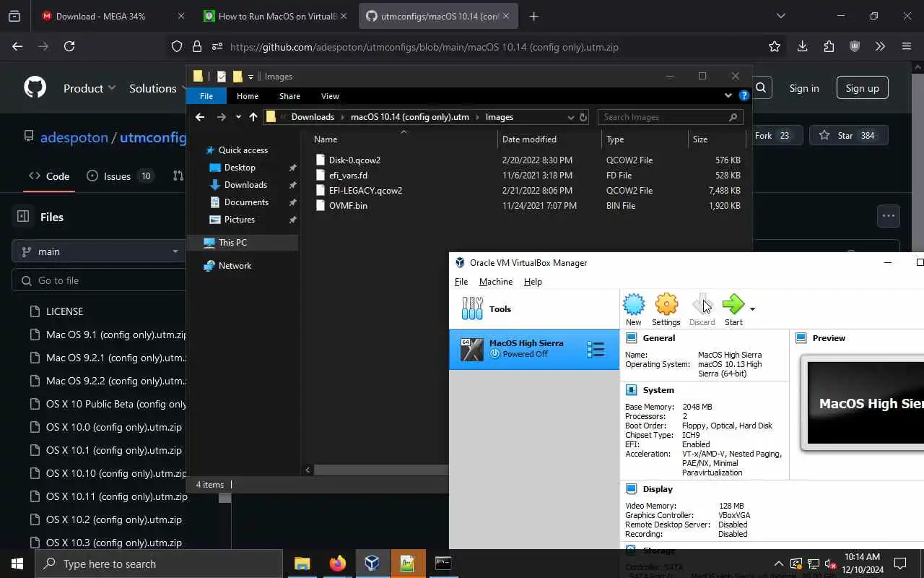Viewport: 924px width, 578px height.
Task: Select Network in Explorer sidebar
Action: pos(235,266)
